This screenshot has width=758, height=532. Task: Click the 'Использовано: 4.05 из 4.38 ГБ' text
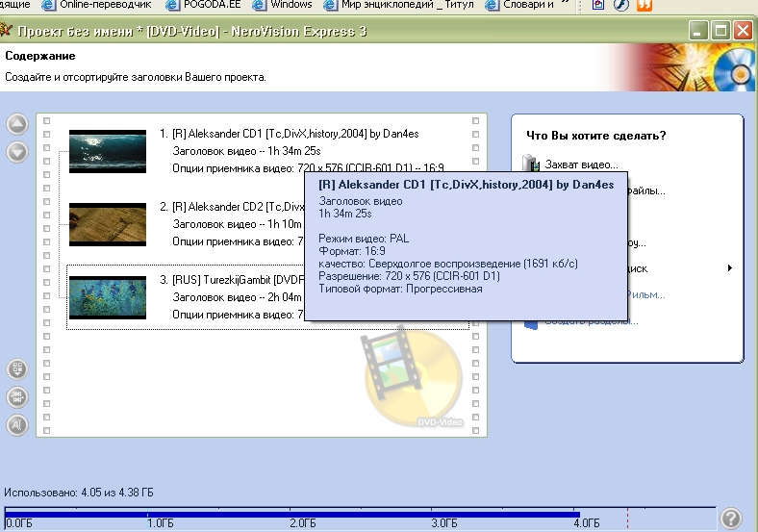(79, 493)
